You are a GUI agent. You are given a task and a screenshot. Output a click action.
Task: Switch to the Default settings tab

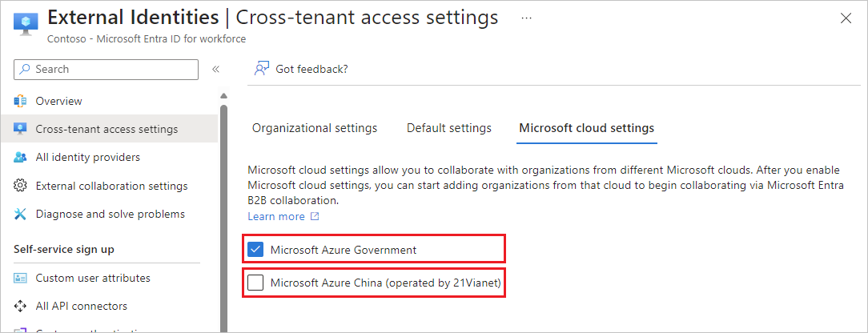point(449,128)
